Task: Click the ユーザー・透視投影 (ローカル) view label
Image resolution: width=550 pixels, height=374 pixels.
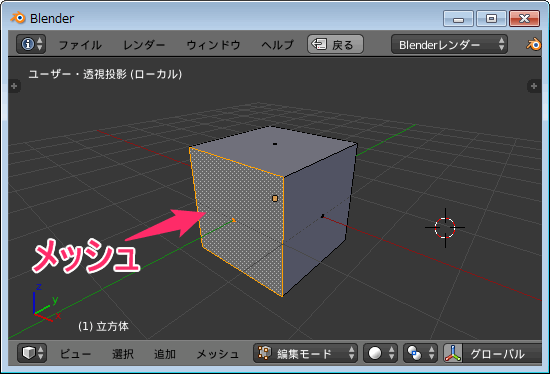Action: click(x=105, y=74)
